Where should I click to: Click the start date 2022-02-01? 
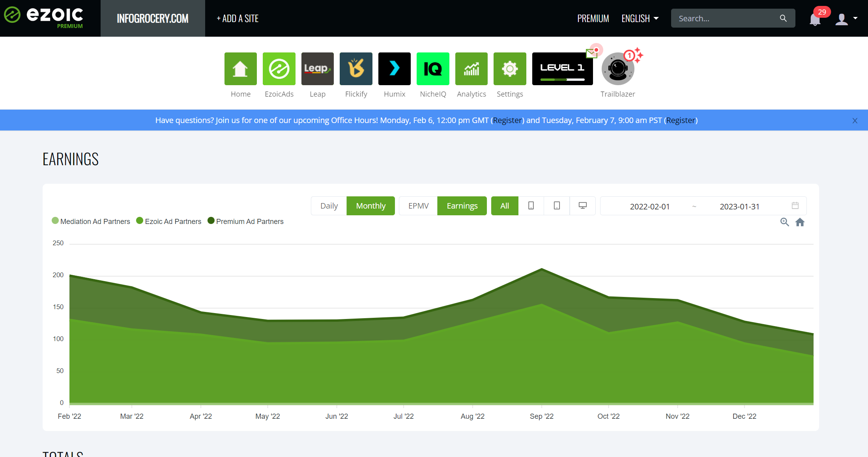click(x=650, y=207)
